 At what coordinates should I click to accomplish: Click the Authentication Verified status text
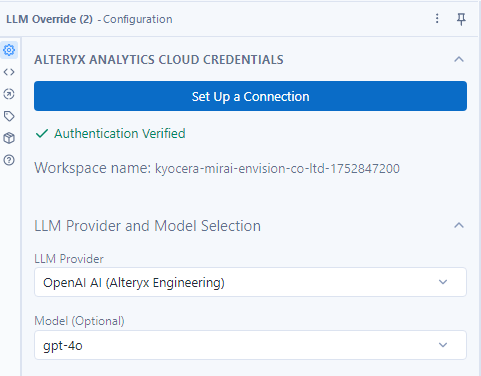(120, 134)
